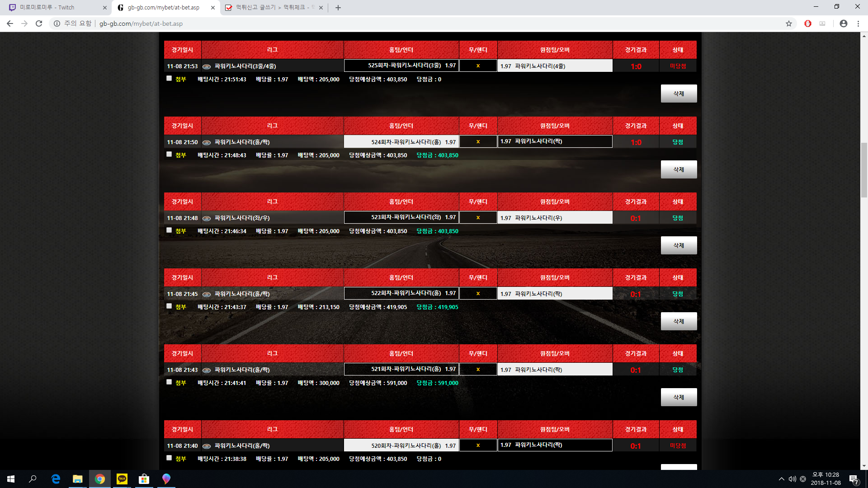Delete the 525회차 bet with 삭제 button

pyautogui.click(x=679, y=94)
